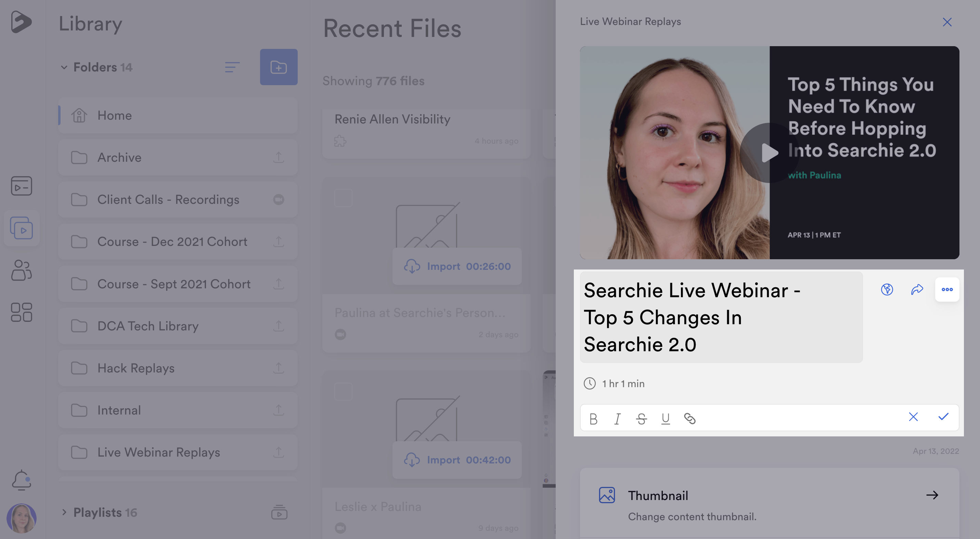Edit the Searchie Live Webinar title field

pos(721,317)
